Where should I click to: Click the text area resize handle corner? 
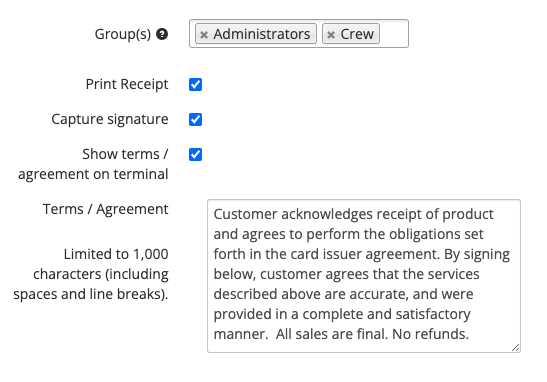516,347
